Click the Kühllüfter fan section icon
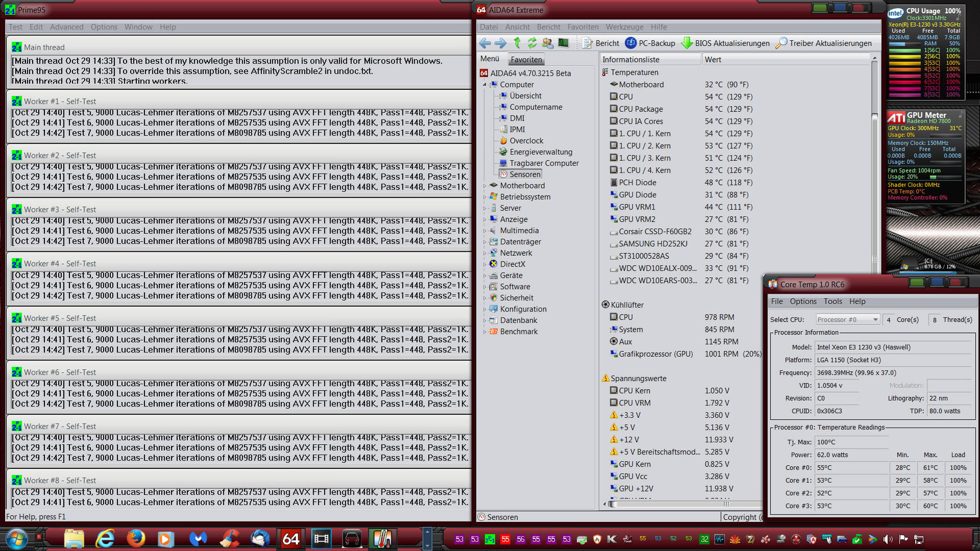The image size is (980, 551). pos(605,305)
